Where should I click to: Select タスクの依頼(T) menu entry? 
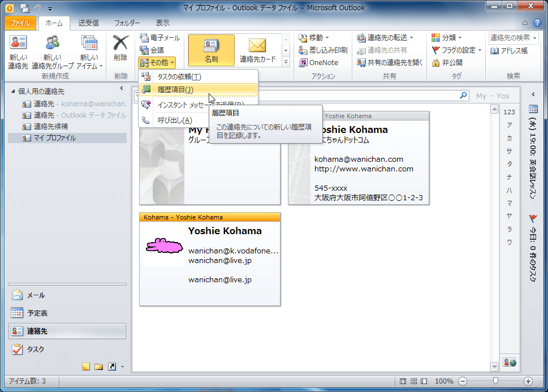tap(198, 76)
